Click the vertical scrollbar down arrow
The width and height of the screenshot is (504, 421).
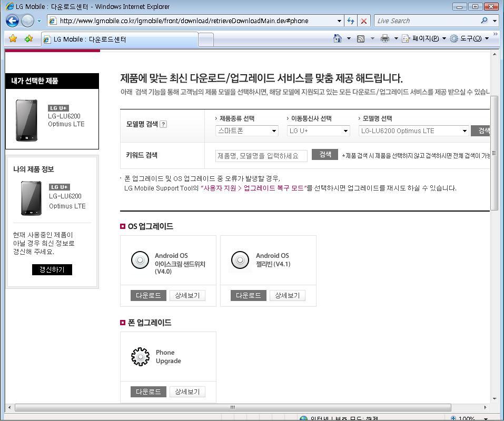click(x=495, y=398)
